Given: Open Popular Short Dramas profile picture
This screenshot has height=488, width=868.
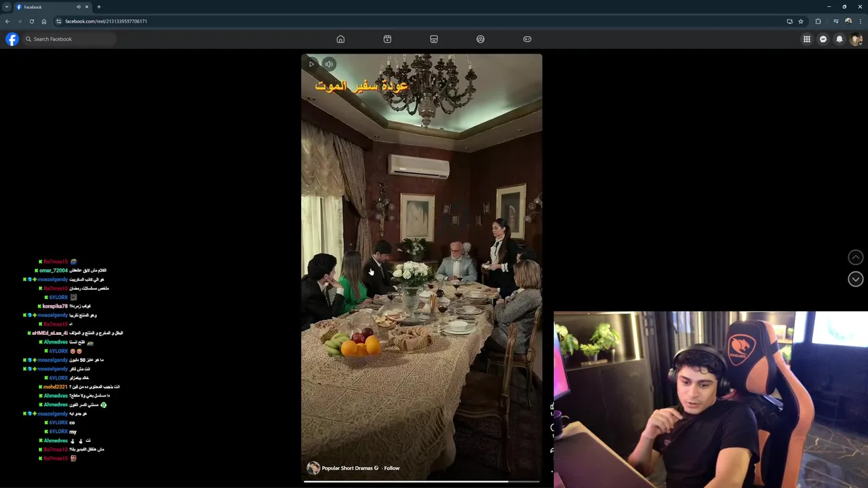Looking at the screenshot, I should [x=313, y=468].
